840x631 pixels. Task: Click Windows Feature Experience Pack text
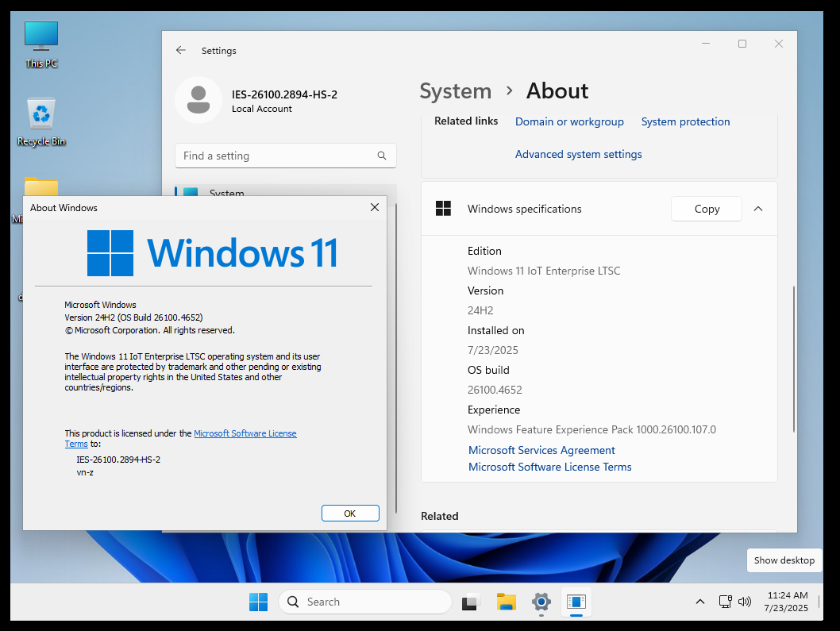pos(591,429)
